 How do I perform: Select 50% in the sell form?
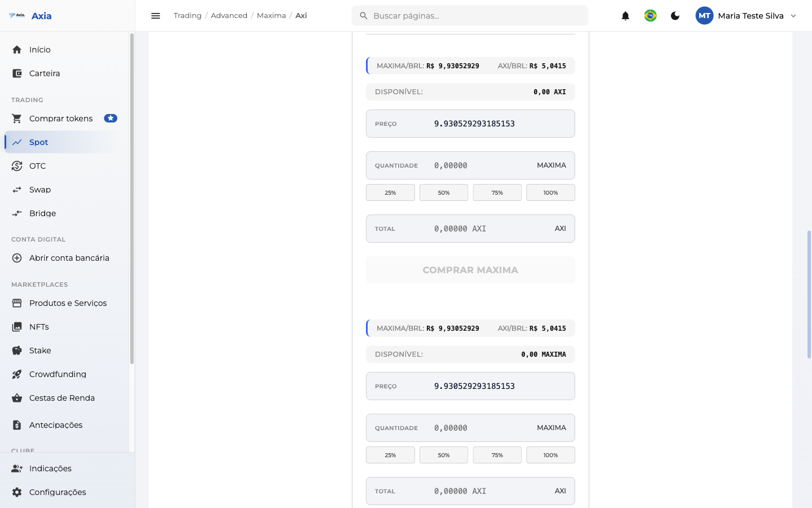pyautogui.click(x=444, y=455)
